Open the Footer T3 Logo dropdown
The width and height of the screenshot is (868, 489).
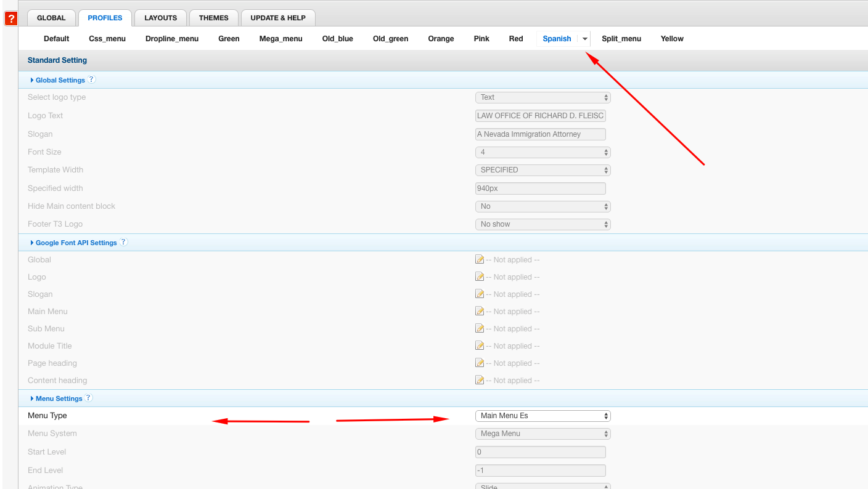click(x=542, y=224)
